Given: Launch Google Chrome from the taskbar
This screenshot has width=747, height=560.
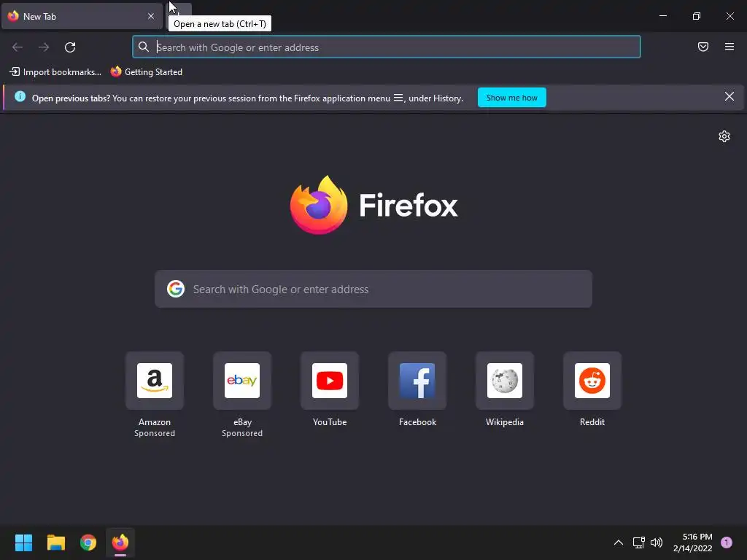Looking at the screenshot, I should pos(88,542).
